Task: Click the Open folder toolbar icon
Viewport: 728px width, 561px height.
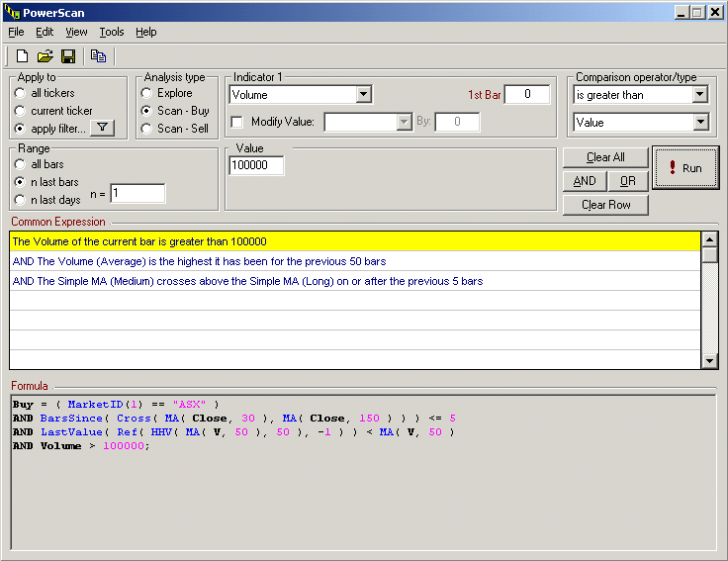Action: pos(45,56)
